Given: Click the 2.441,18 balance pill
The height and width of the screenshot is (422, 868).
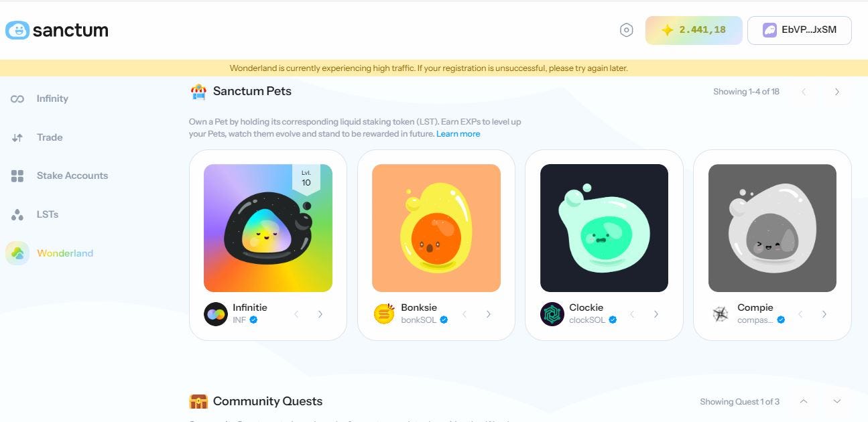Looking at the screenshot, I should pos(693,29).
